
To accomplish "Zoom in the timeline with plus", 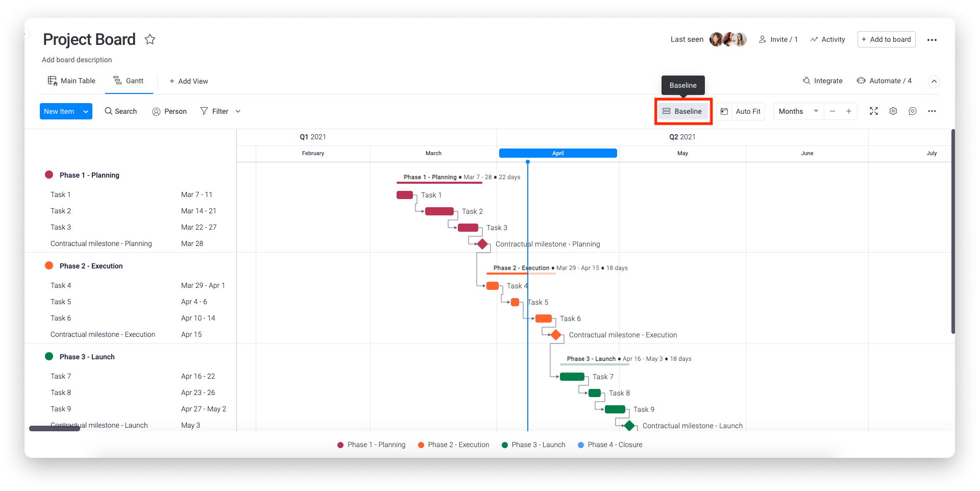I will pos(849,111).
